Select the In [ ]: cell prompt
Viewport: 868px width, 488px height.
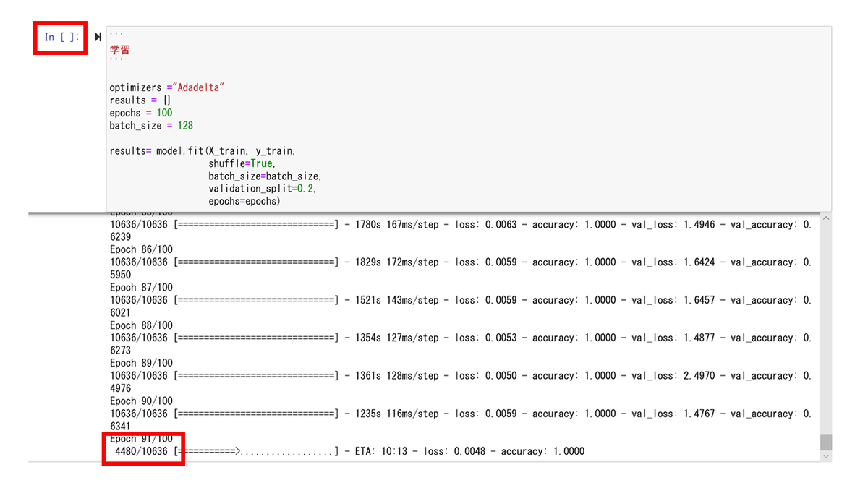pos(61,37)
